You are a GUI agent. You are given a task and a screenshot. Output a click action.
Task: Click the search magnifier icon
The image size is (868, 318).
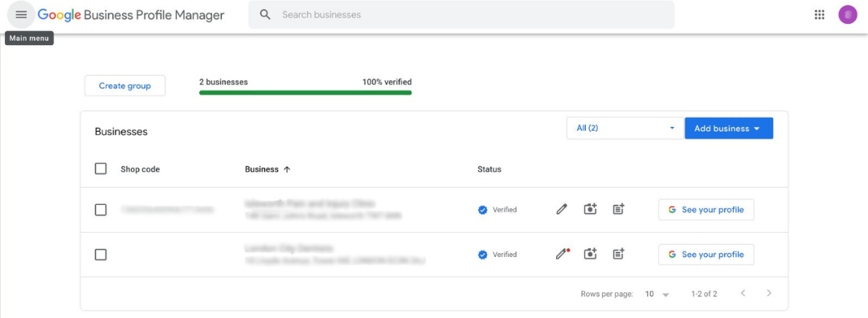pyautogui.click(x=265, y=15)
